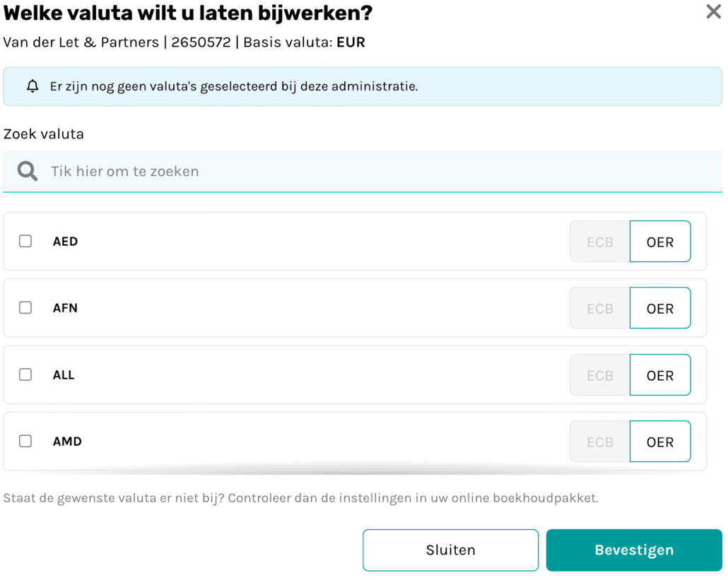This screenshot has height=580, width=728.
Task: Select OER as rate source for AED
Action: pos(659,241)
